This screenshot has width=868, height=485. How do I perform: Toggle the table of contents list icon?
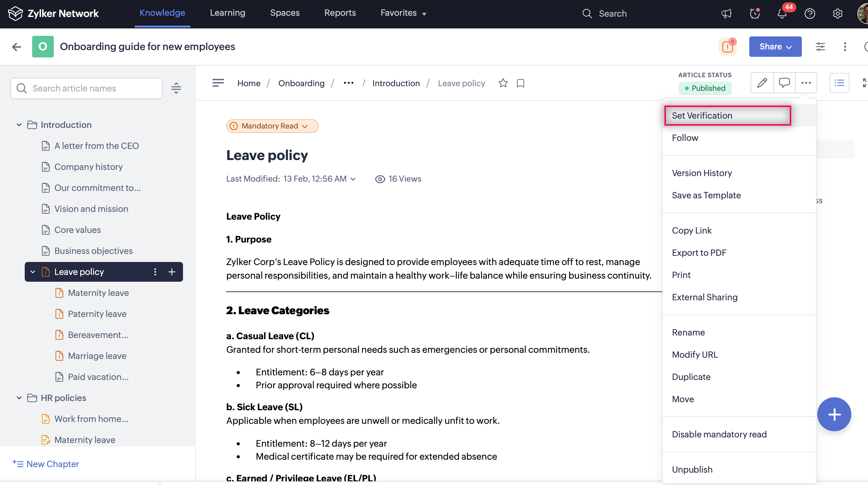point(839,83)
